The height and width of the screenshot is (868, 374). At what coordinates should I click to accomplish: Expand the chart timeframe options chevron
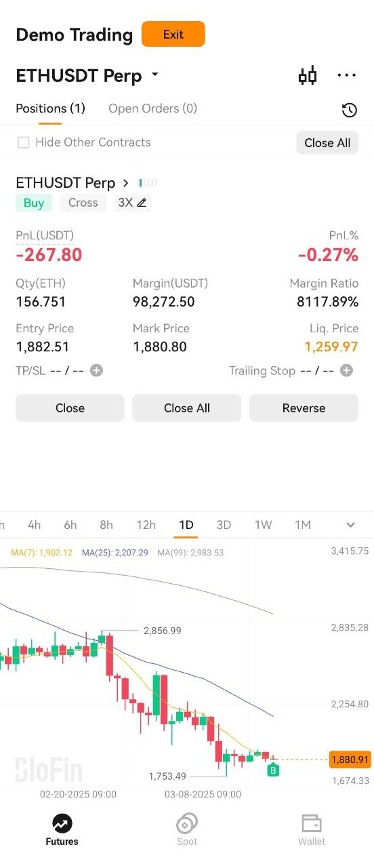(x=350, y=525)
